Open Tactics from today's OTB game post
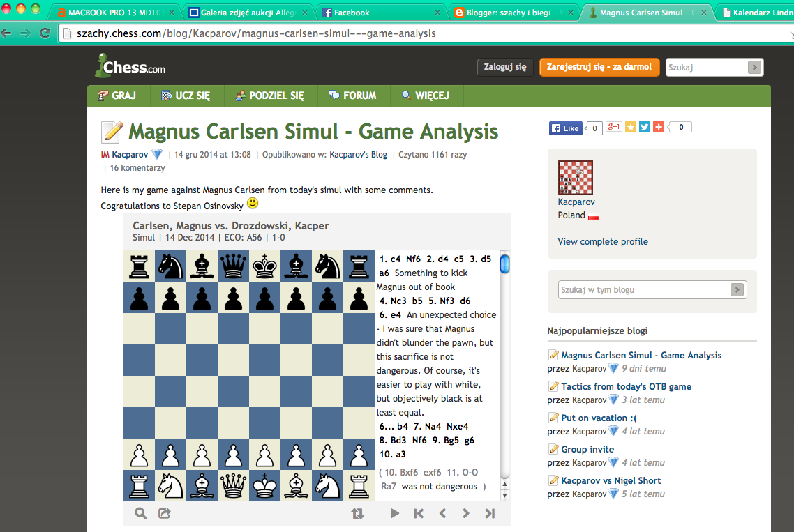Image resolution: width=794 pixels, height=532 pixels. [x=626, y=386]
